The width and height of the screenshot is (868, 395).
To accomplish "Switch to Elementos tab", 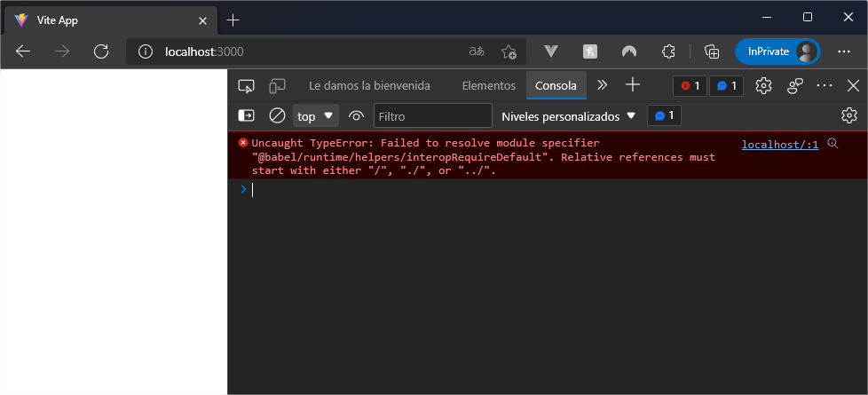I will [489, 86].
